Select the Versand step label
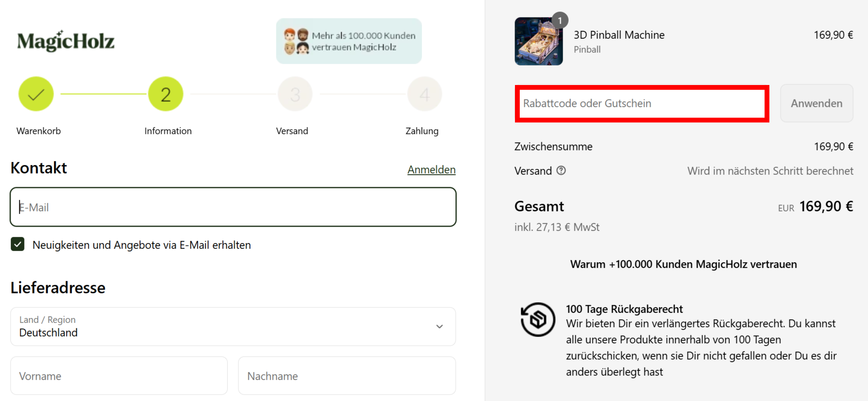This screenshot has height=401, width=868. point(292,131)
